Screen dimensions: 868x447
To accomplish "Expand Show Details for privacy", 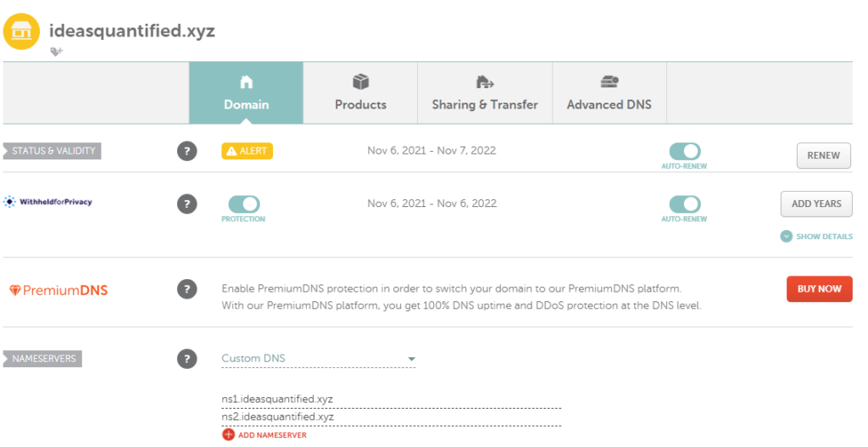I will [x=816, y=237].
